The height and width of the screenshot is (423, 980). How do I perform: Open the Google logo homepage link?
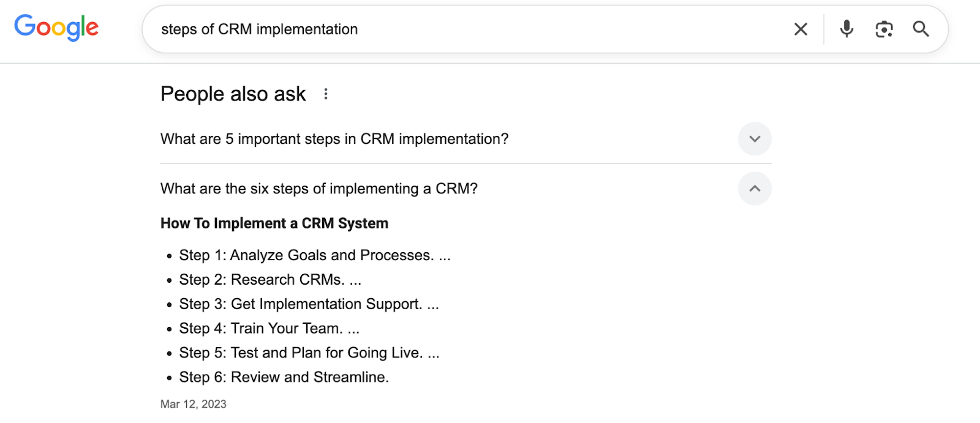56,28
